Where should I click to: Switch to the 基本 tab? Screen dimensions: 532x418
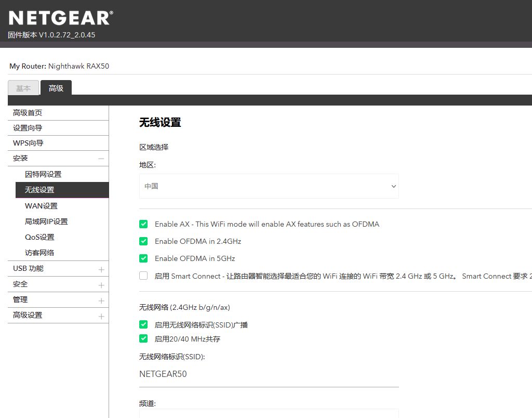click(x=23, y=88)
